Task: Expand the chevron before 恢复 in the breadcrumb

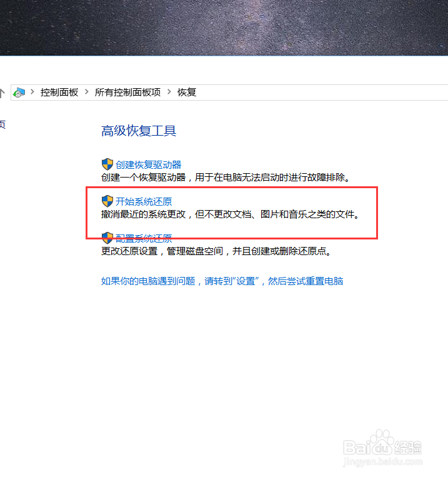Action: pos(169,92)
